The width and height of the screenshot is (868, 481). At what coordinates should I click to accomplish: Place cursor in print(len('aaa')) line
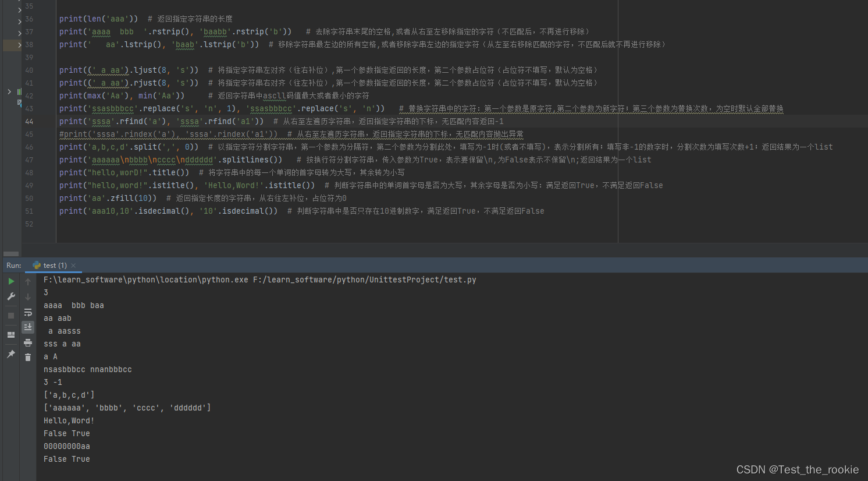point(98,19)
